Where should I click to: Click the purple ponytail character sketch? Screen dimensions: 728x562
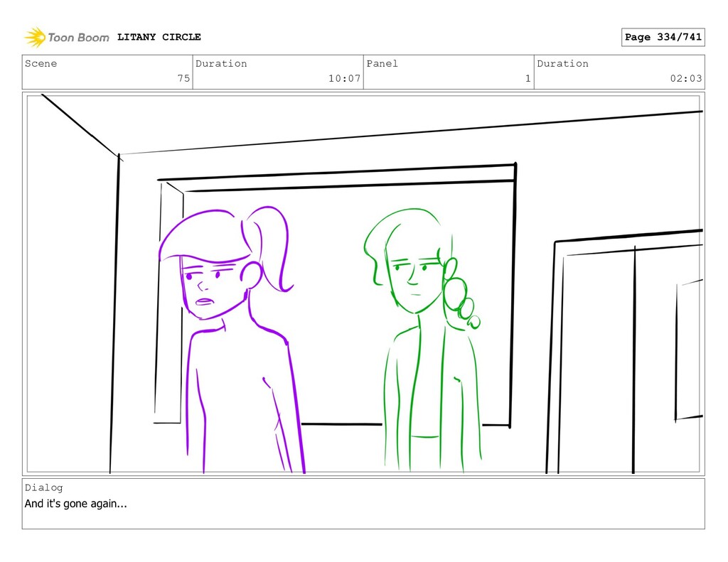tap(232, 340)
